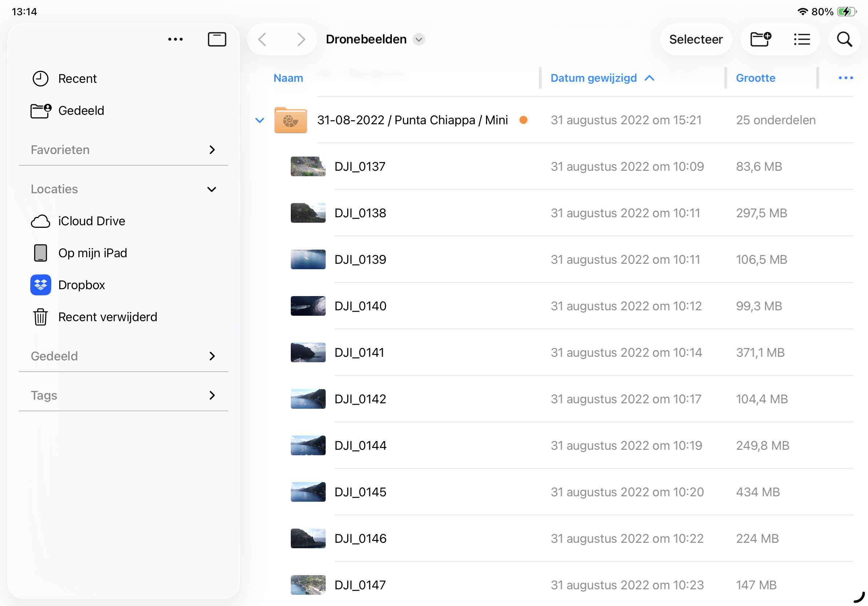Screen dimensions: 868x606
Task: Open the Dronebeelden title dropdown
Action: 418,39
